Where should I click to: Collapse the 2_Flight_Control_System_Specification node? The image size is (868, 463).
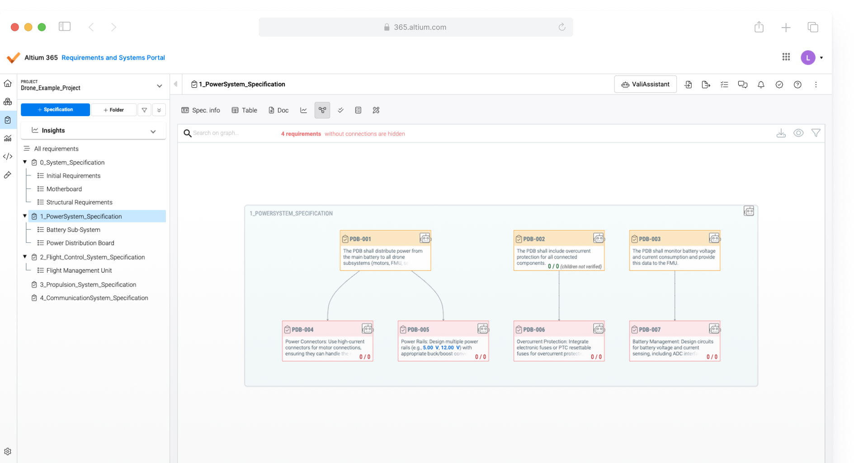point(25,257)
